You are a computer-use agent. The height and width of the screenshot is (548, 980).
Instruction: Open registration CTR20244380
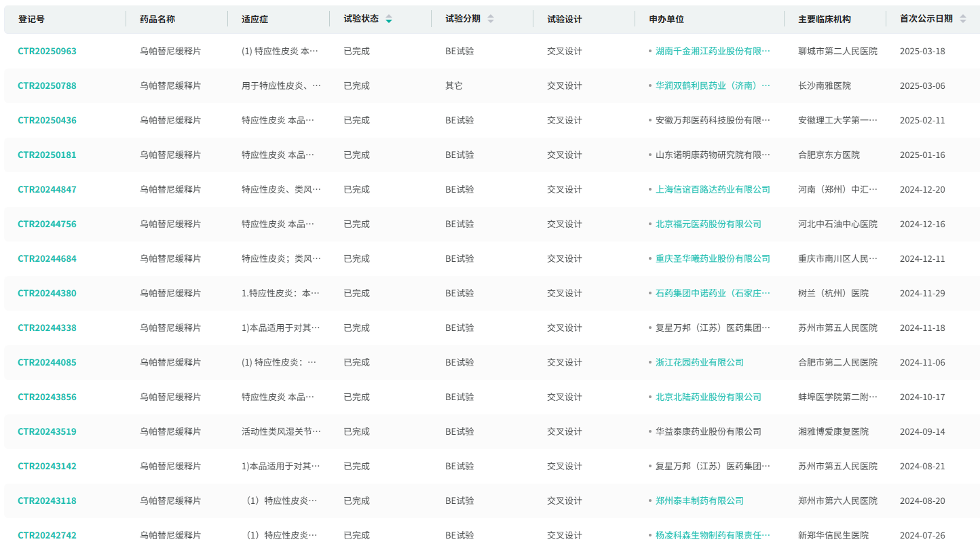tap(47, 293)
